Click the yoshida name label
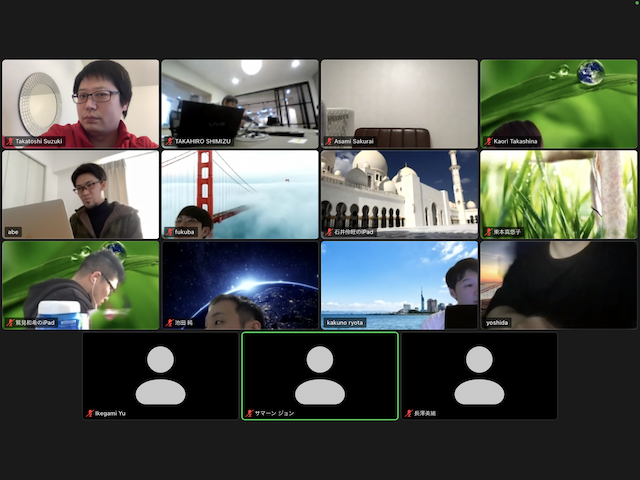This screenshot has height=480, width=640. 500,323
